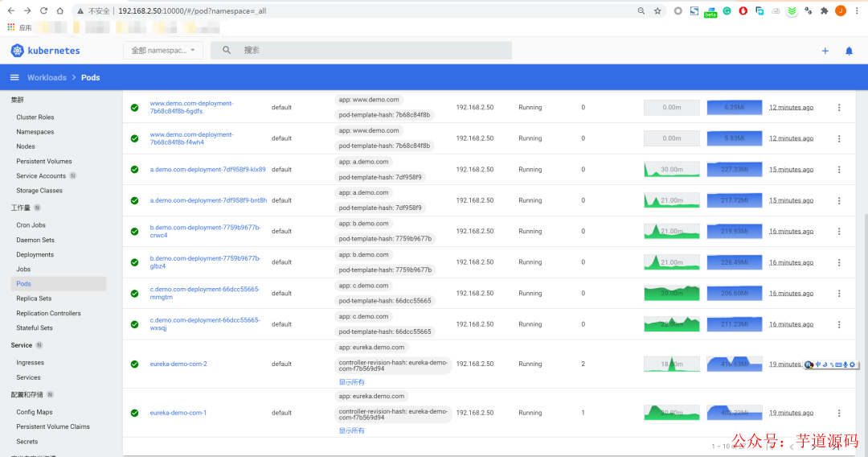Select Pods in sidebar
The height and width of the screenshot is (457, 868).
coord(58,284)
